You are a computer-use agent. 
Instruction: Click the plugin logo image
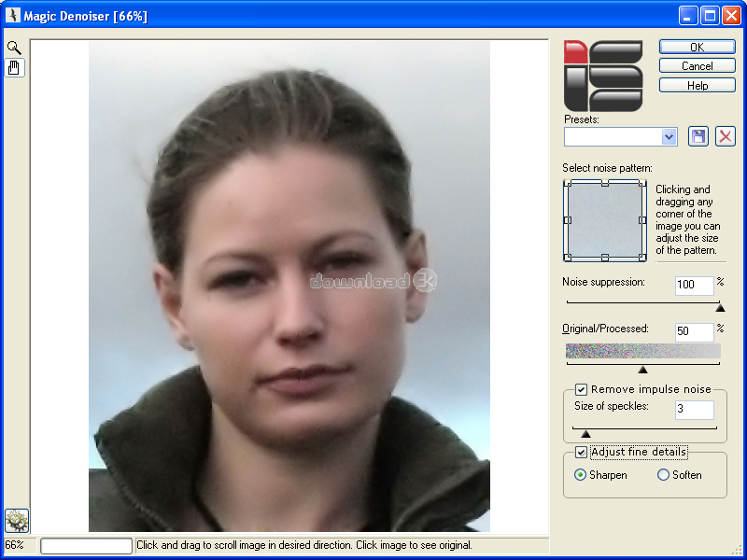[x=603, y=76]
